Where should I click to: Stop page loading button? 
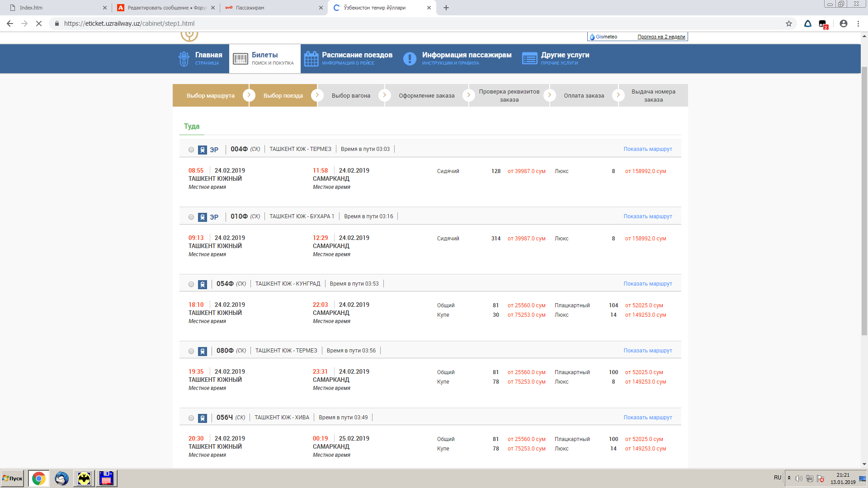click(39, 23)
